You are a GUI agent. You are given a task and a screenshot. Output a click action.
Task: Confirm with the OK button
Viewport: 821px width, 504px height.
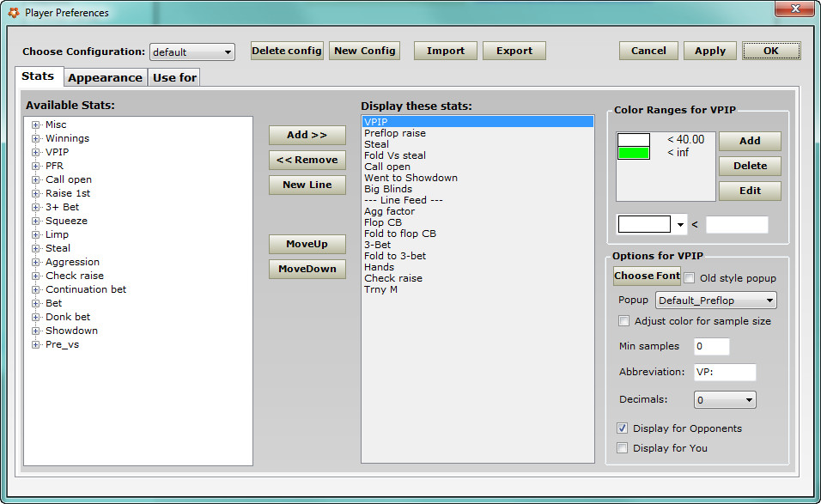[771, 51]
